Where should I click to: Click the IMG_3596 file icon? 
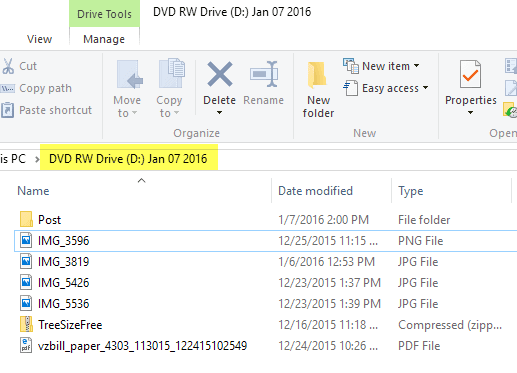coord(26,240)
